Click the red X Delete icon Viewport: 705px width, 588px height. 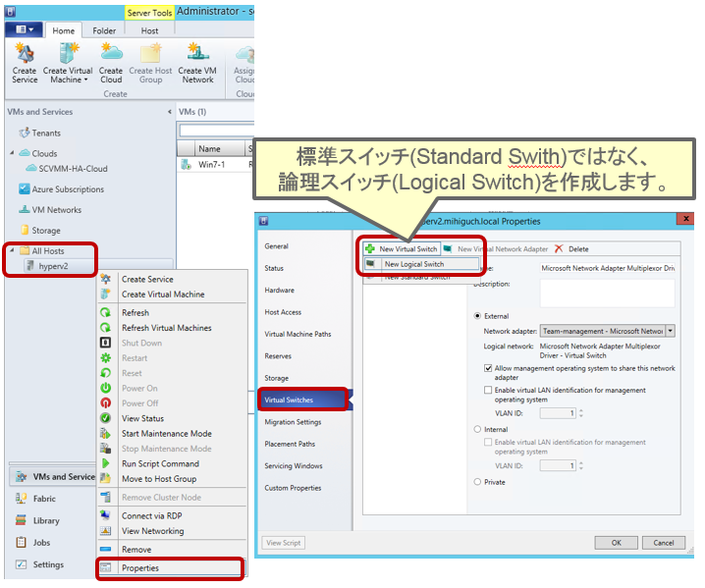pyautogui.click(x=559, y=248)
